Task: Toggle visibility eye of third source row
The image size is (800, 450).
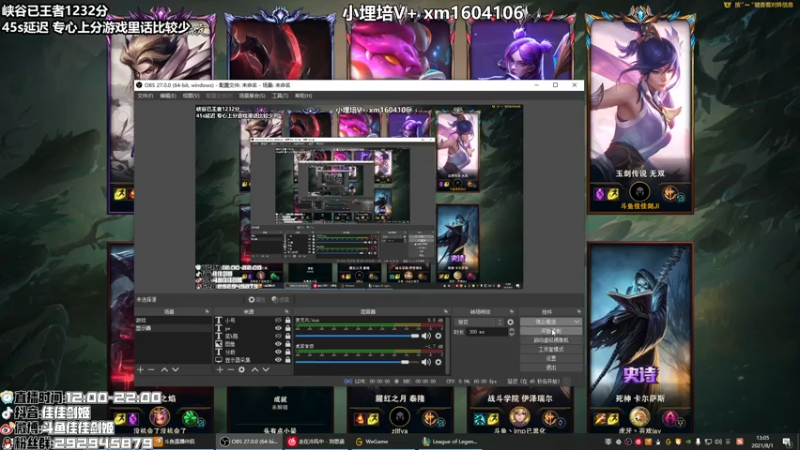Action: (278, 336)
